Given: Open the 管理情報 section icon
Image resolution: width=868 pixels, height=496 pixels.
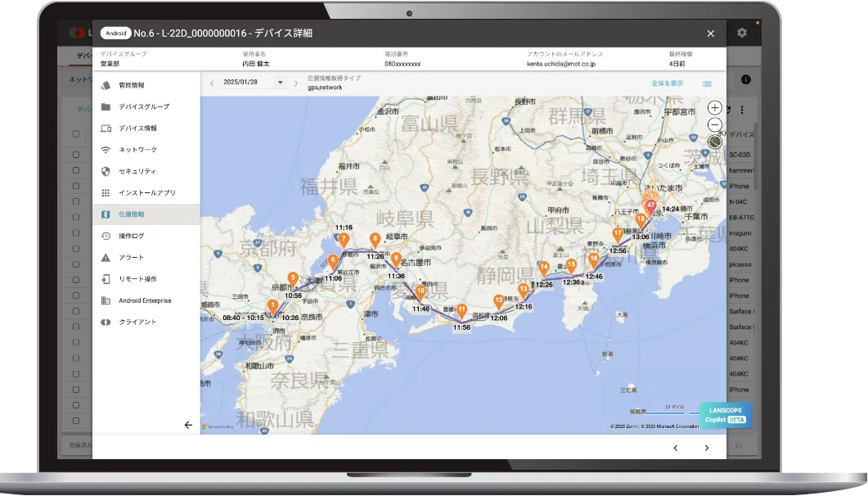Looking at the screenshot, I should (x=106, y=85).
